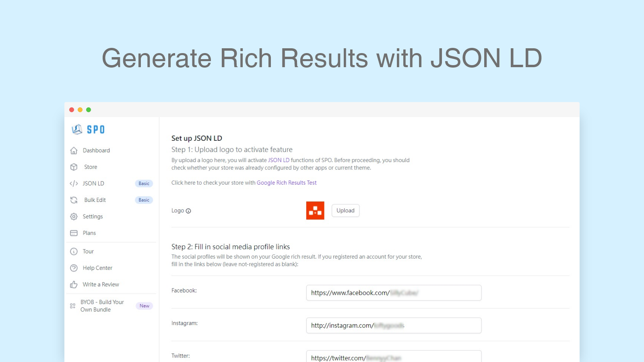Screen dimensions: 644x362
Task: Click the JSON LD hyperlink in description
Action: [279, 160]
